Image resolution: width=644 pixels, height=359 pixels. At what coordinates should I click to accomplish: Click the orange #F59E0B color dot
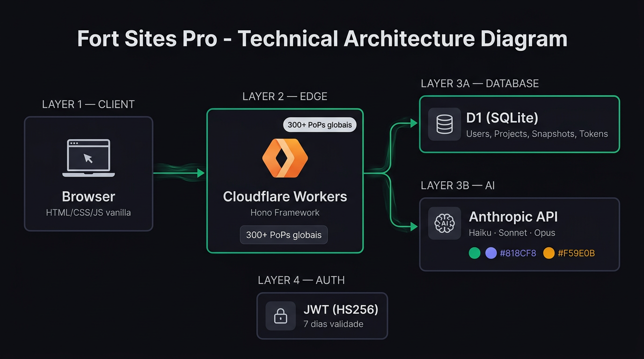tap(549, 253)
